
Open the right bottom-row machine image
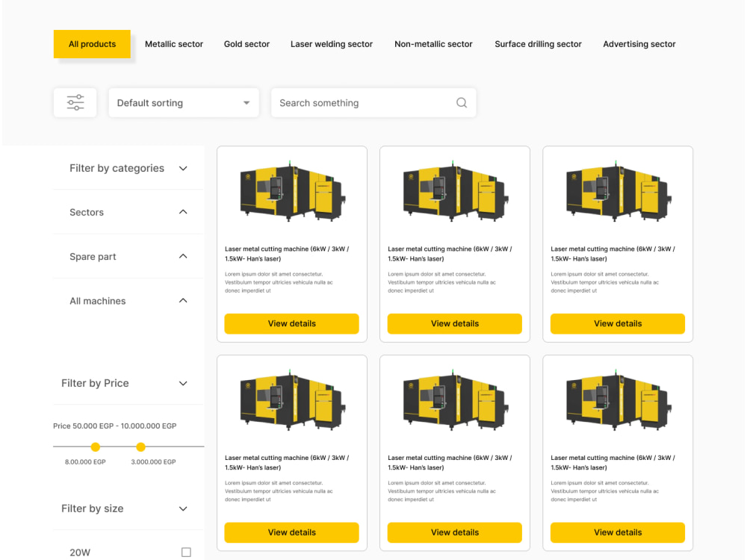(619, 400)
